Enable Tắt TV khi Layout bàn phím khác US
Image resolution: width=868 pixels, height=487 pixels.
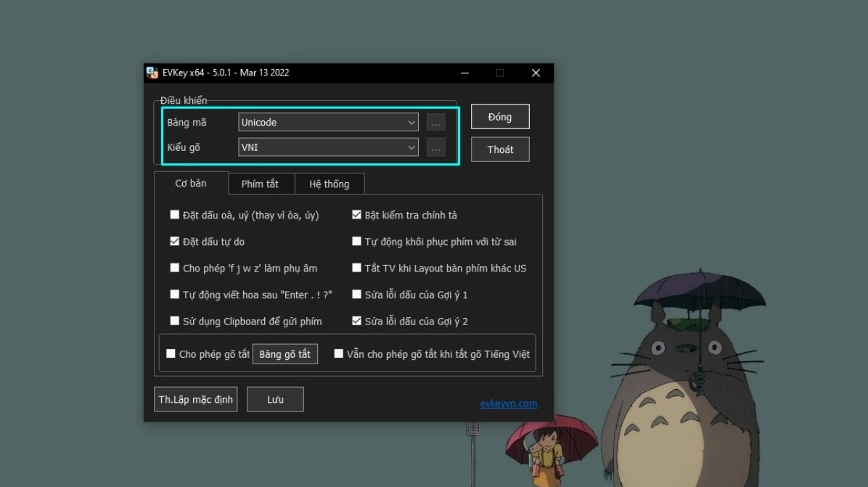point(356,268)
